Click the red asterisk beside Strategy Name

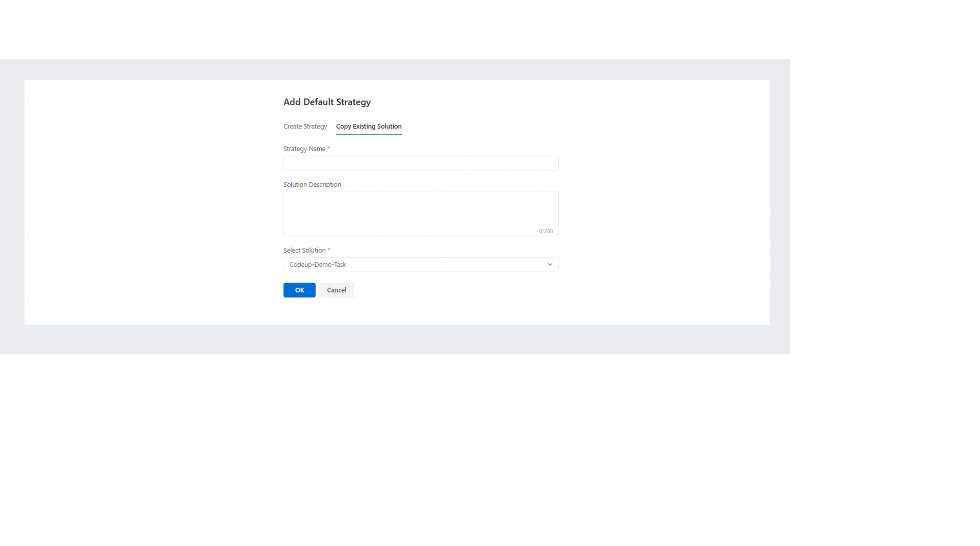[x=329, y=148]
